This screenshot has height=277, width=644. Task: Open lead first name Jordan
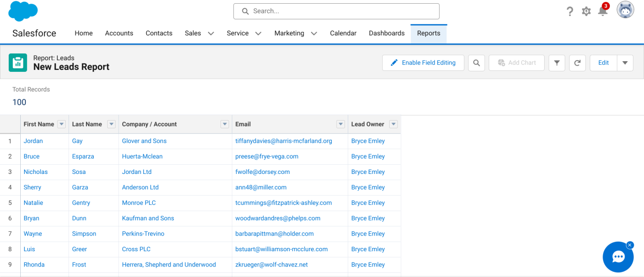coord(33,141)
